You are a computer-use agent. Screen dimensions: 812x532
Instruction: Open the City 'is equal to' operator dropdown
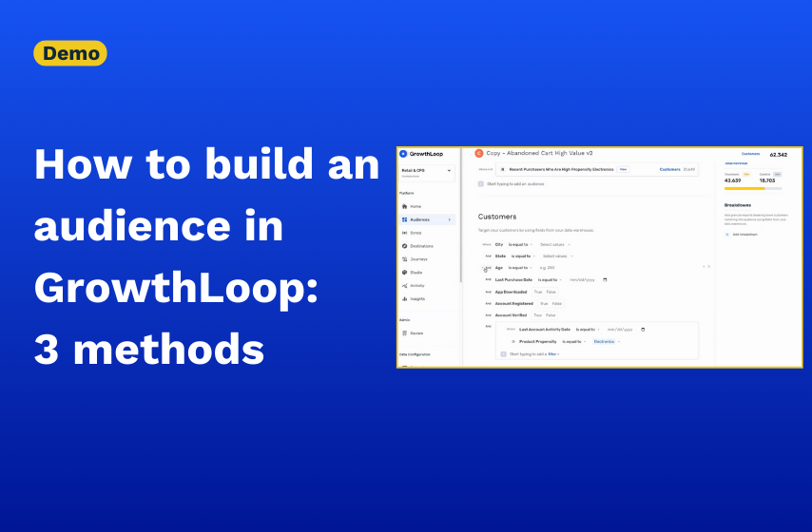pyautogui.click(x=520, y=245)
